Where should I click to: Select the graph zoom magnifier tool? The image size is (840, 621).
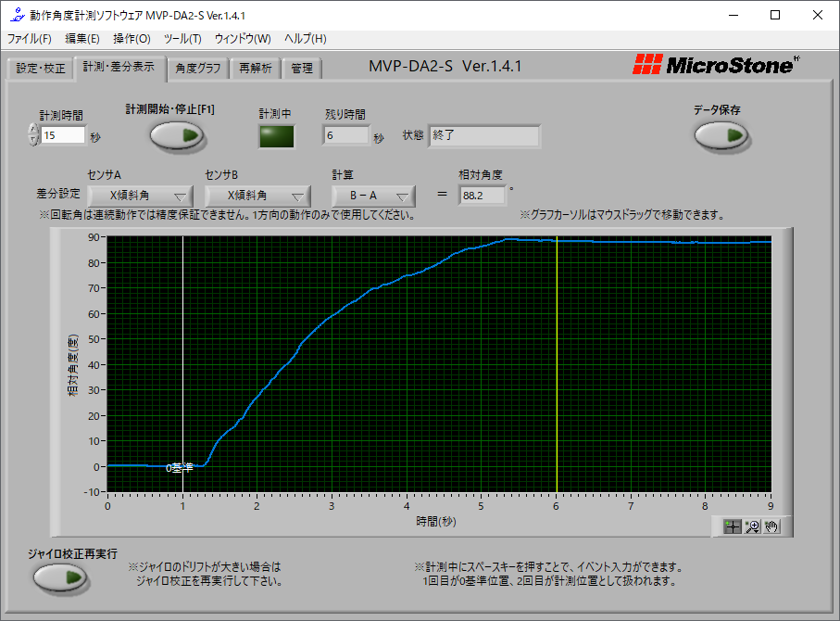pos(752,526)
